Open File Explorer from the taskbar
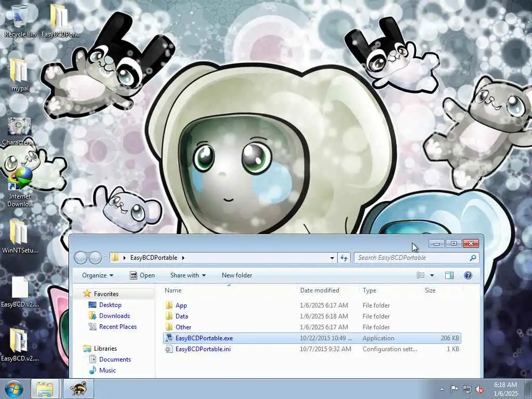 coord(45,389)
